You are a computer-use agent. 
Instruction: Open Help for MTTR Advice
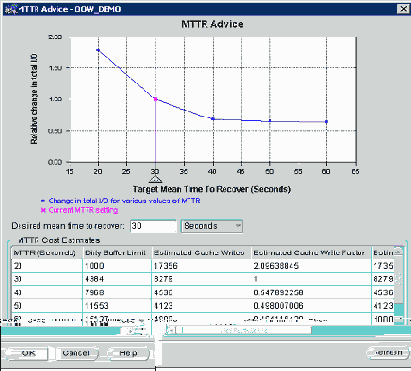(x=128, y=353)
